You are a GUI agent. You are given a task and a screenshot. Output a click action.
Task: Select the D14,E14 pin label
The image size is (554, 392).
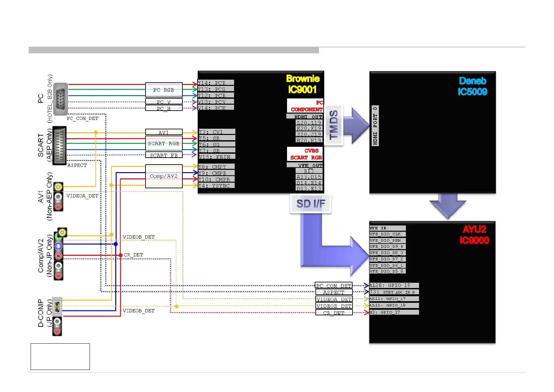tap(309, 183)
